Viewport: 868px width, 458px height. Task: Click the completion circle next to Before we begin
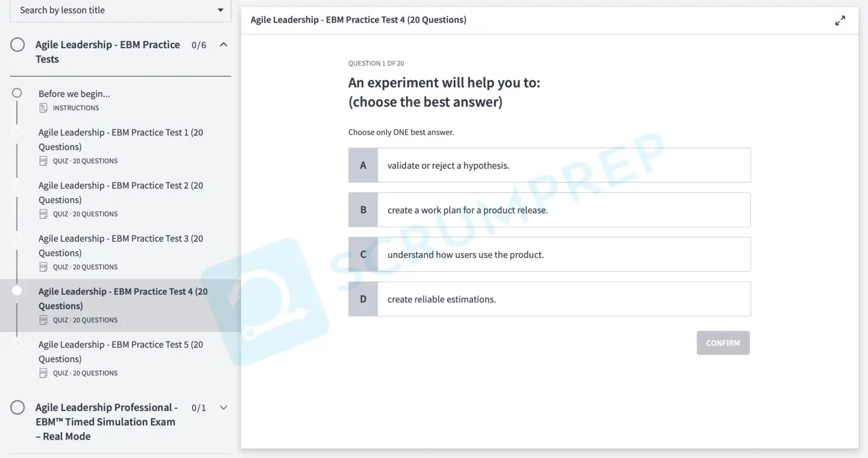(17, 93)
